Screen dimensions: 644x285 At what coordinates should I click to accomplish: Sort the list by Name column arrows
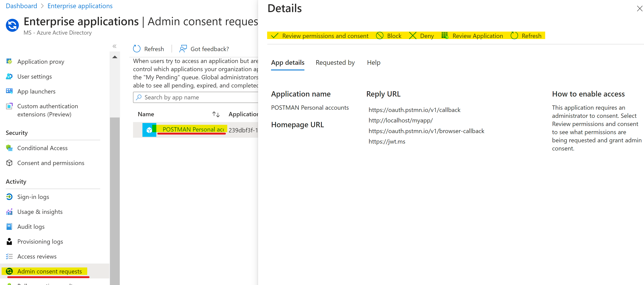coord(216,114)
